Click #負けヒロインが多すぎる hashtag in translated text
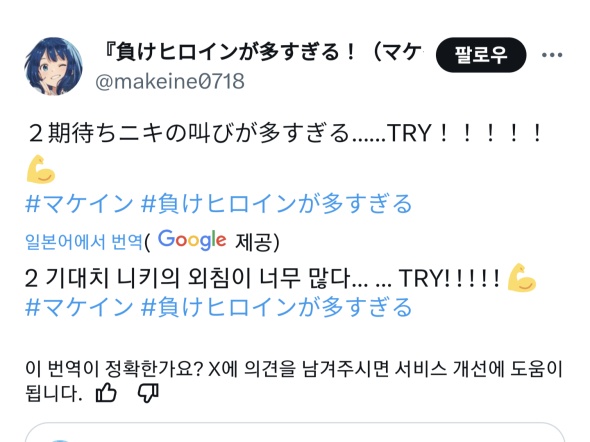 pos(277,307)
